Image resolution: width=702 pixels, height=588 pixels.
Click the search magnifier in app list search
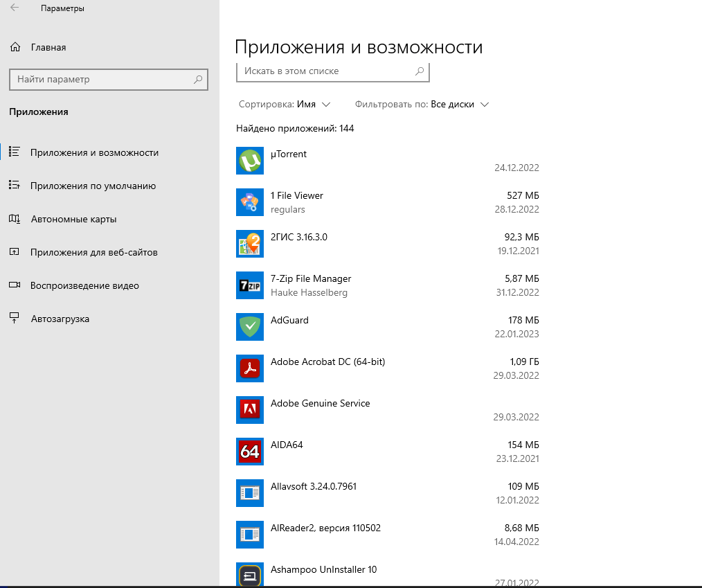(420, 71)
